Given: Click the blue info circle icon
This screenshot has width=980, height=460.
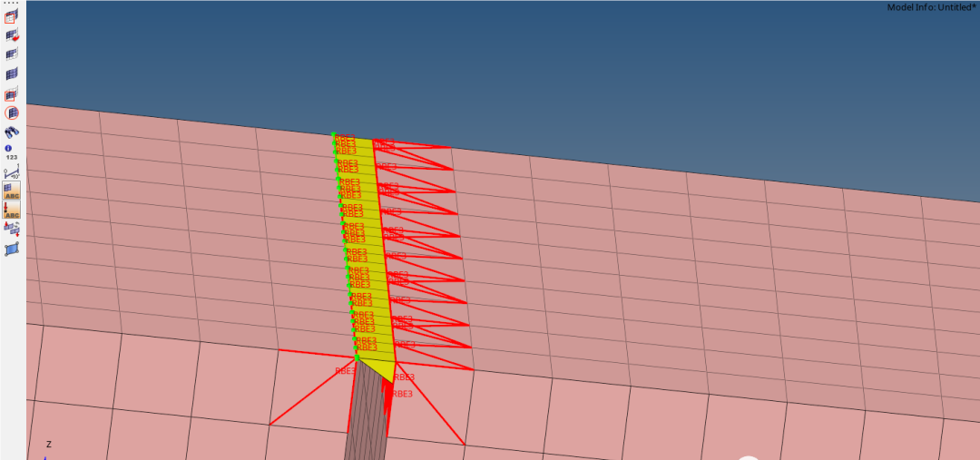Looking at the screenshot, I should click(x=8, y=148).
